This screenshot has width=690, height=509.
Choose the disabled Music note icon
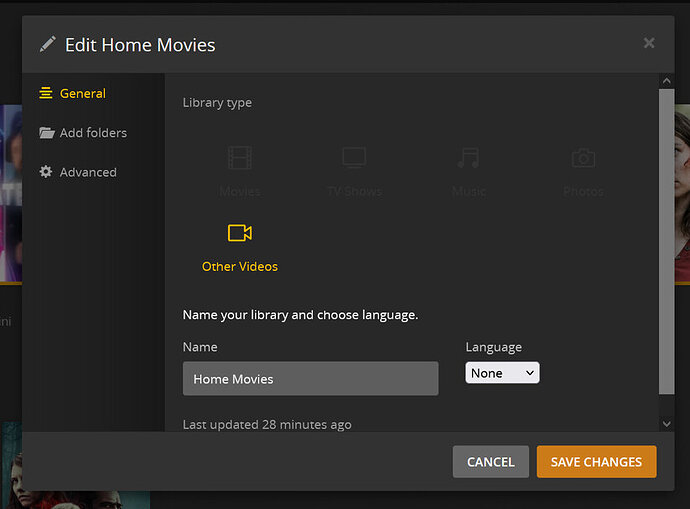tap(469, 157)
